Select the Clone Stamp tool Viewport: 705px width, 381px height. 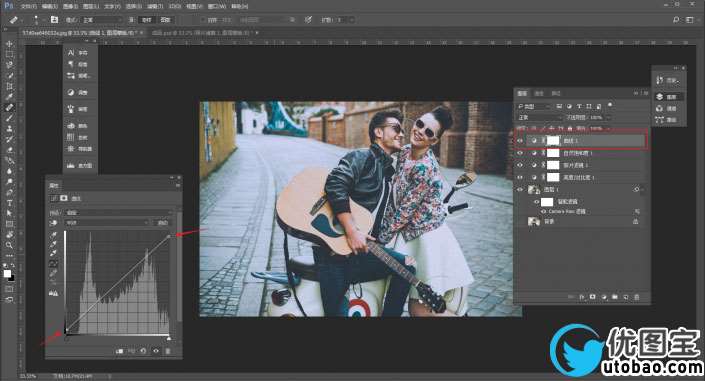(x=9, y=129)
